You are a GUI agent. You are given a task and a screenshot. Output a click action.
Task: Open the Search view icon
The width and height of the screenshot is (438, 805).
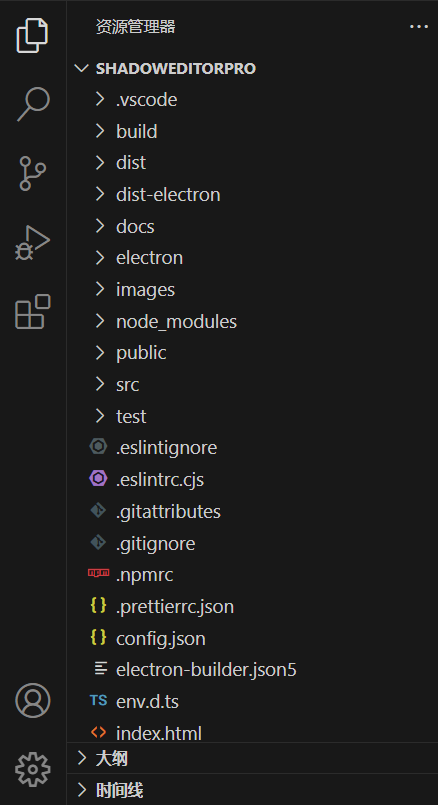click(x=33, y=104)
